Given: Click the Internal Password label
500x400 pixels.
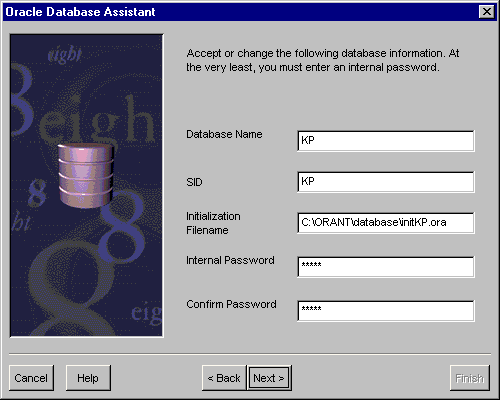Looking at the screenshot, I should point(230,260).
